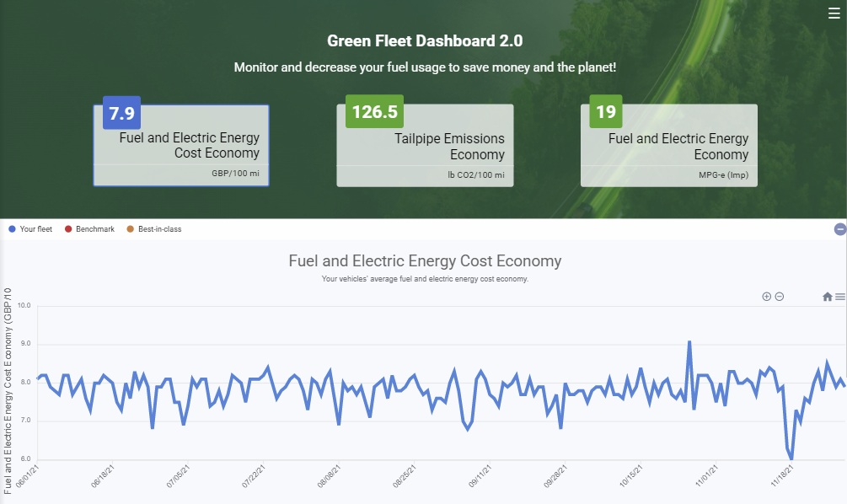
Task: Click the chart zoom-out icon
Action: [779, 296]
